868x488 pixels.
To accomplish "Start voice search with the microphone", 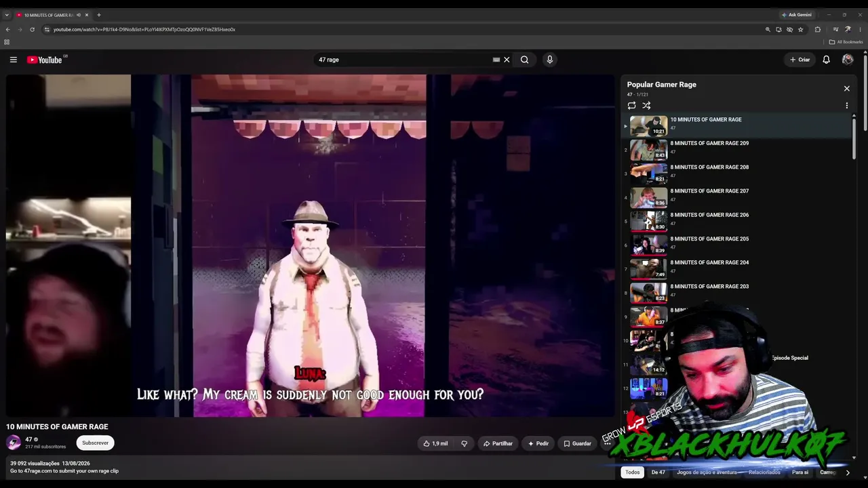I will tap(550, 60).
